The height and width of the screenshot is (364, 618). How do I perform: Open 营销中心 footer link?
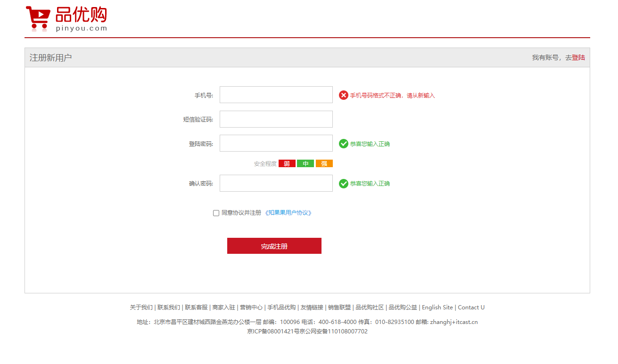pyautogui.click(x=251, y=307)
